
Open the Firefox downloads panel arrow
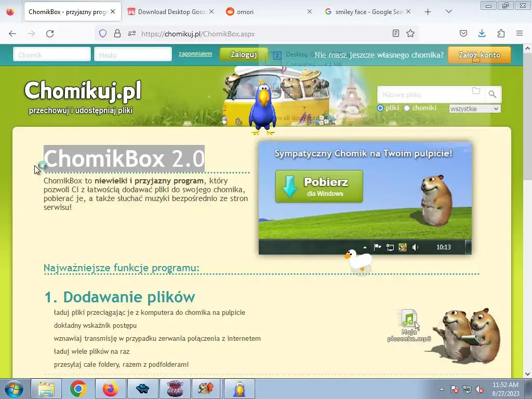482,33
